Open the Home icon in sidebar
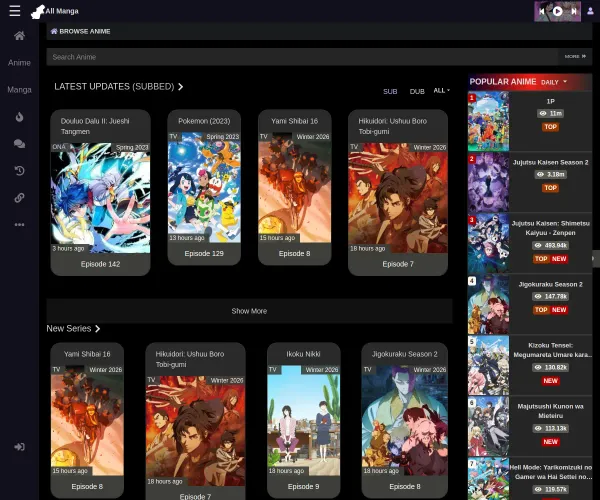This screenshot has height=500, width=600. 19,36
